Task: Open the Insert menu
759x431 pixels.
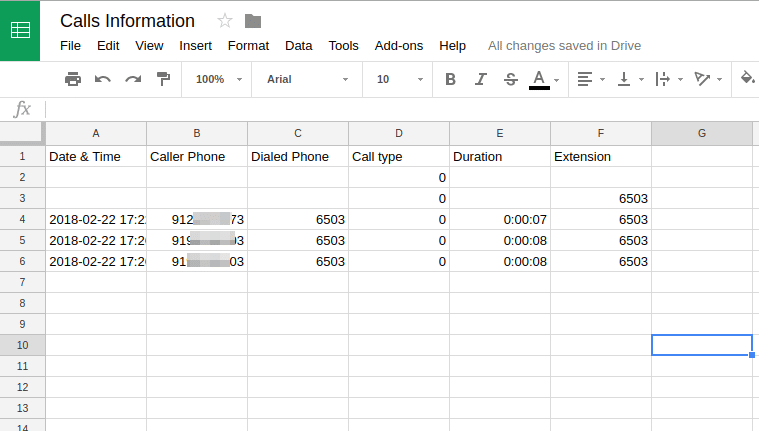Action: tap(196, 46)
